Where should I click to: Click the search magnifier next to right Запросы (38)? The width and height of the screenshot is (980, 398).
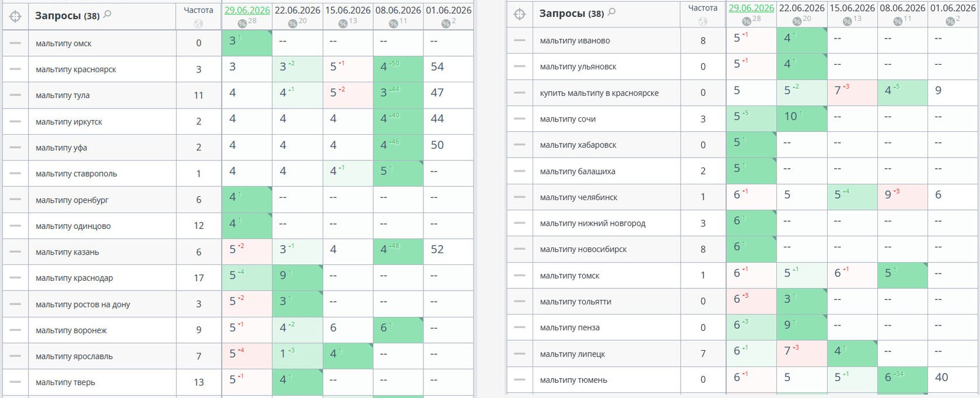tap(611, 12)
